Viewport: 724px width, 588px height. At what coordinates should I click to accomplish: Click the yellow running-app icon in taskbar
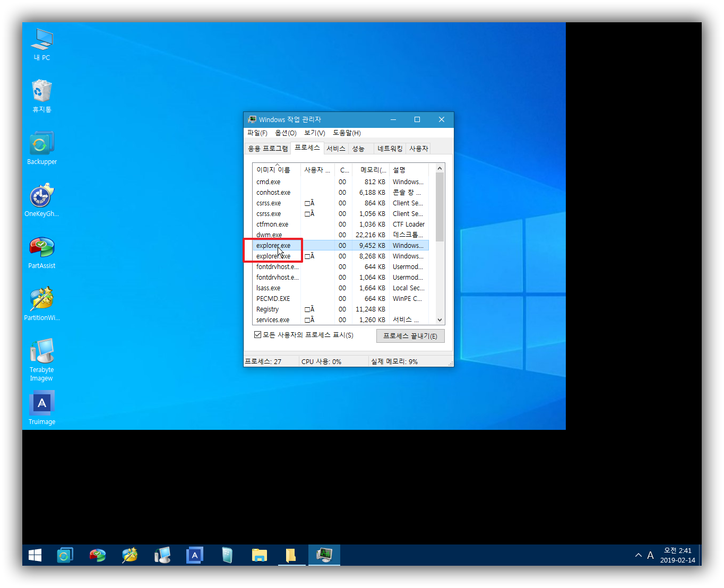(x=291, y=555)
